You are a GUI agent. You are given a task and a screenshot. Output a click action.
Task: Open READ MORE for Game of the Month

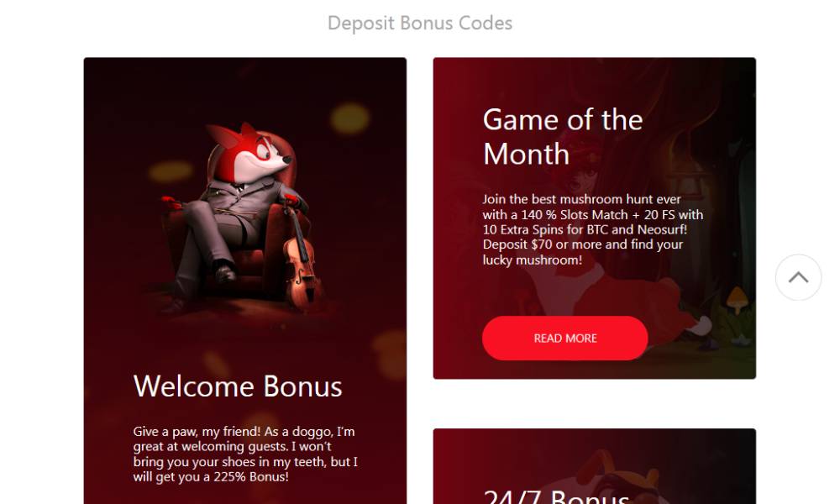tap(564, 338)
